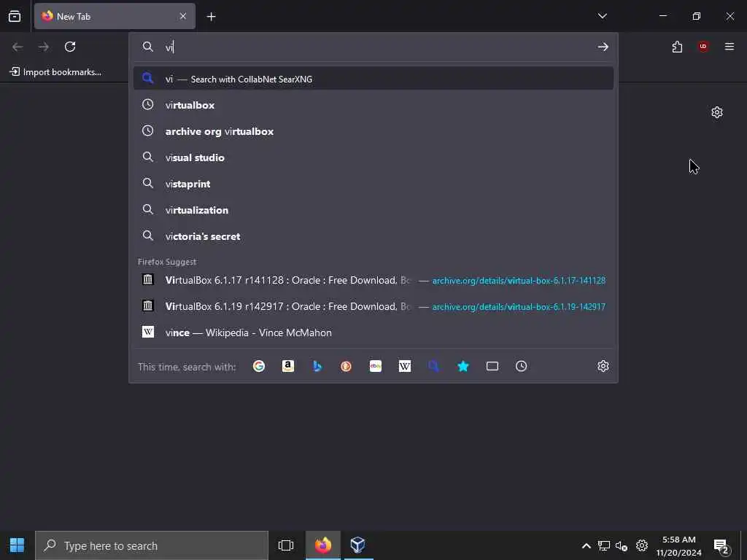The width and height of the screenshot is (747, 560).
Task: Open VirtualBox 6.1.19 r142917 archive result
Action: click(373, 306)
